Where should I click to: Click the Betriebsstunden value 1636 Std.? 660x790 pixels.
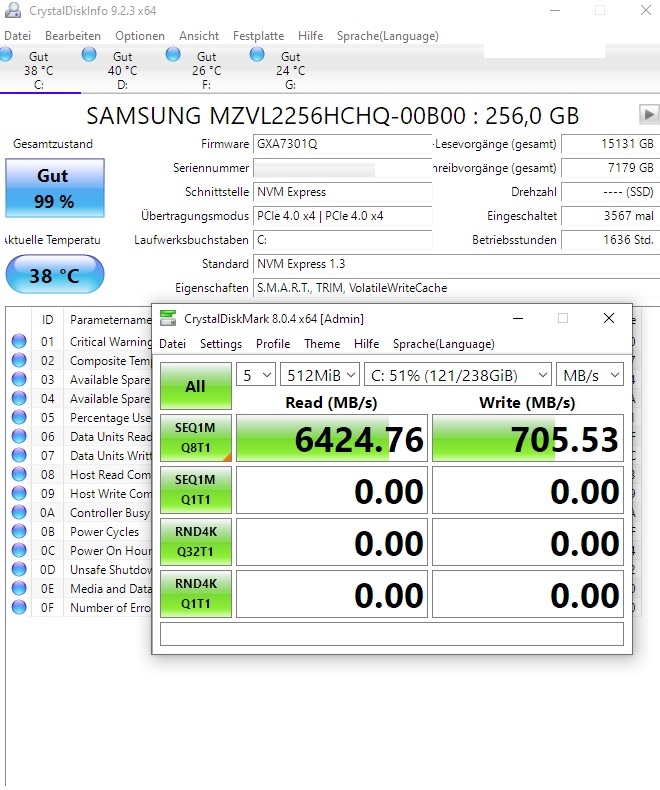pyautogui.click(x=610, y=240)
